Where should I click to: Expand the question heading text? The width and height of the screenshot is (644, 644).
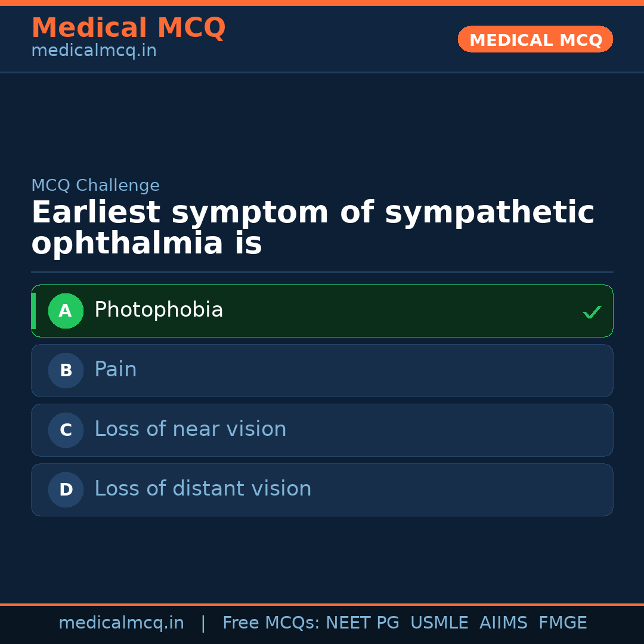(313, 227)
